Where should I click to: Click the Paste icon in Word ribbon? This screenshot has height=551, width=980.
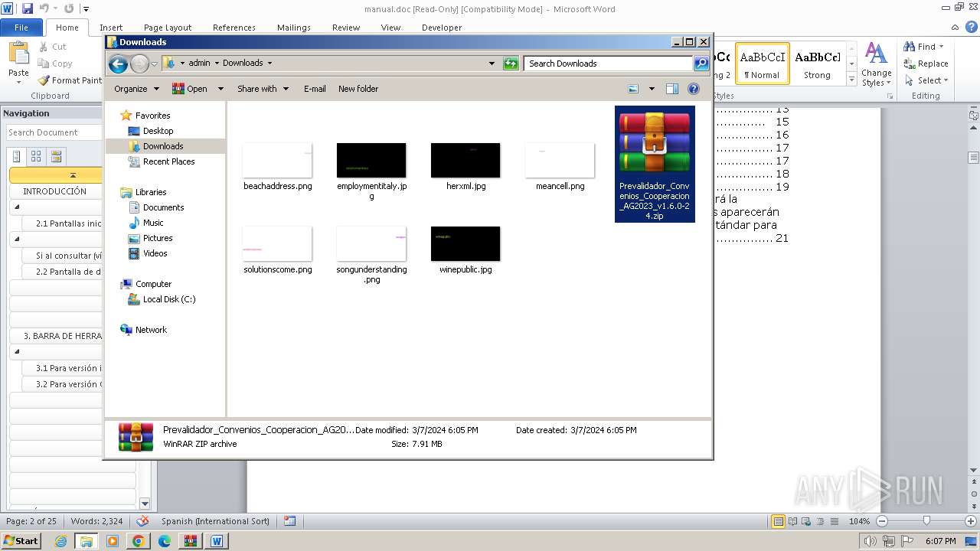18,55
